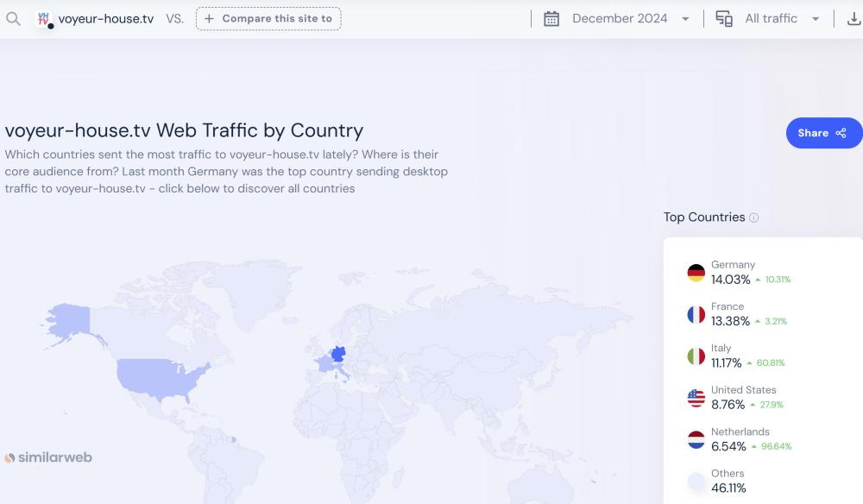Click the devices icon beside All traffic
The image size is (863, 504).
point(724,19)
